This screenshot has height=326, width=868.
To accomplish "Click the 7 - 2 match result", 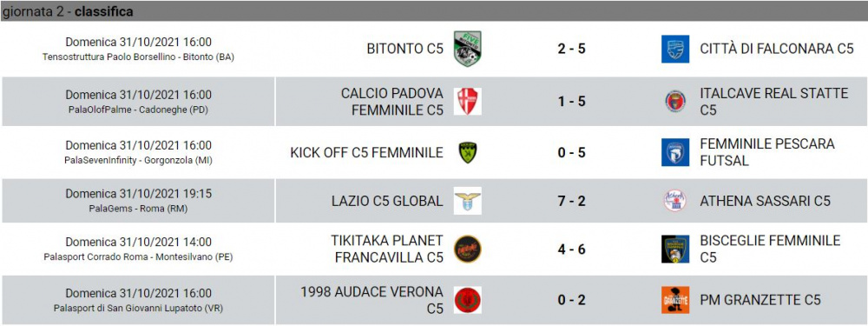I will (x=571, y=201).
